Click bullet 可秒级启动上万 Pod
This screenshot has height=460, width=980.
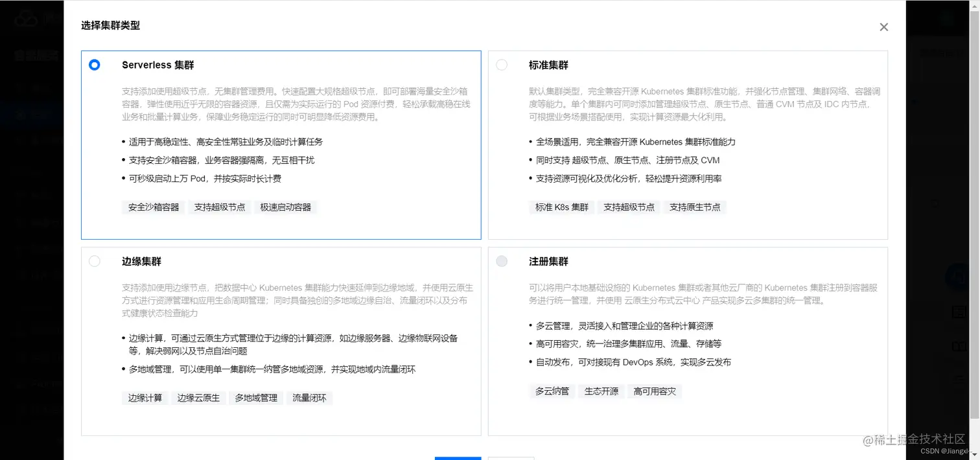click(205, 178)
